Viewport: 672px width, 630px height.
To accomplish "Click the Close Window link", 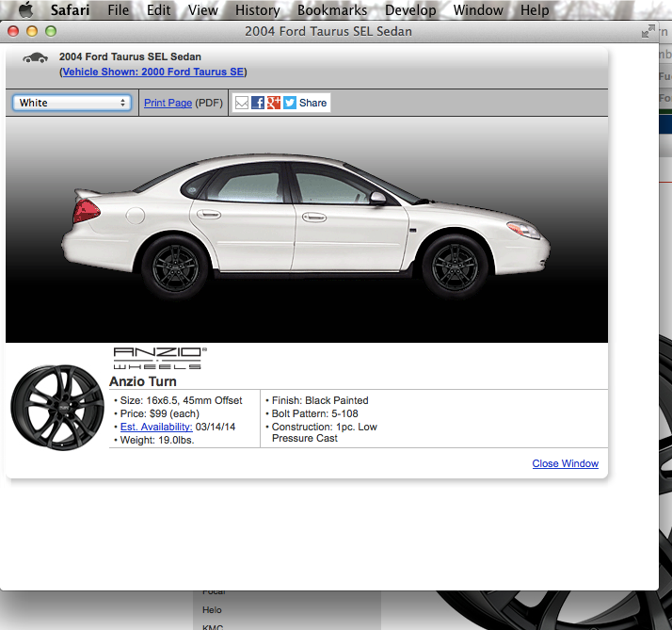I will coord(566,463).
